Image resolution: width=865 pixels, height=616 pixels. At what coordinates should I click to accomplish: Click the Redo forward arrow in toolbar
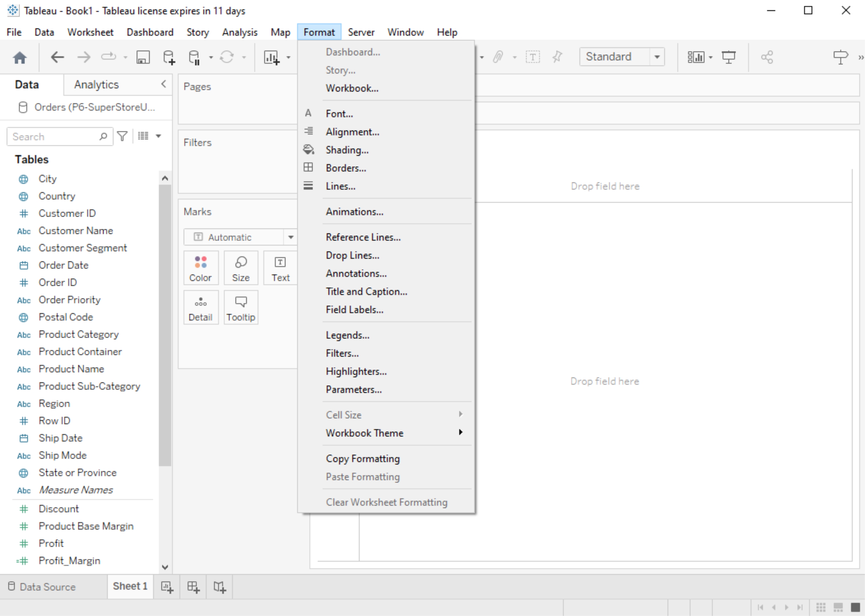pyautogui.click(x=84, y=57)
